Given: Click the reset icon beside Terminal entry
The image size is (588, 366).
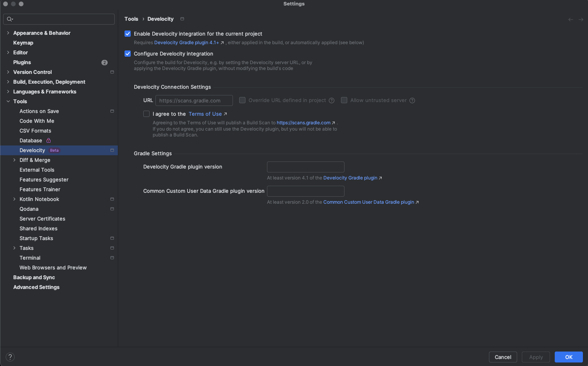Looking at the screenshot, I should pyautogui.click(x=112, y=258).
